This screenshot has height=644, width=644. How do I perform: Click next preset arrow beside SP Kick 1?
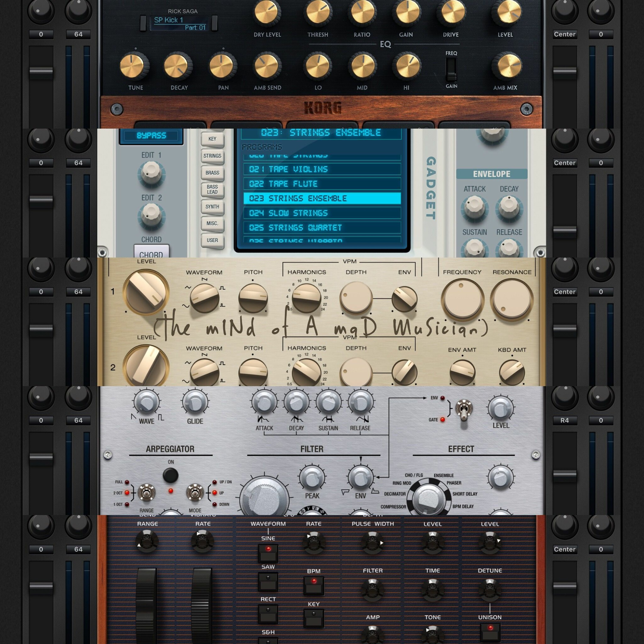(x=215, y=23)
